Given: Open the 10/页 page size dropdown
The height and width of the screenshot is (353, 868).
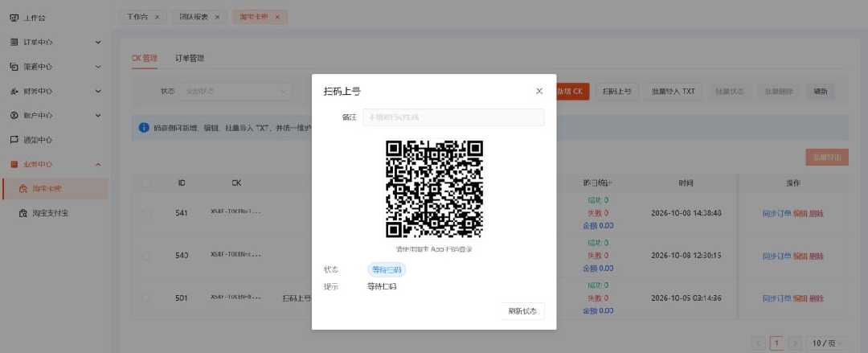Looking at the screenshot, I should (826, 343).
